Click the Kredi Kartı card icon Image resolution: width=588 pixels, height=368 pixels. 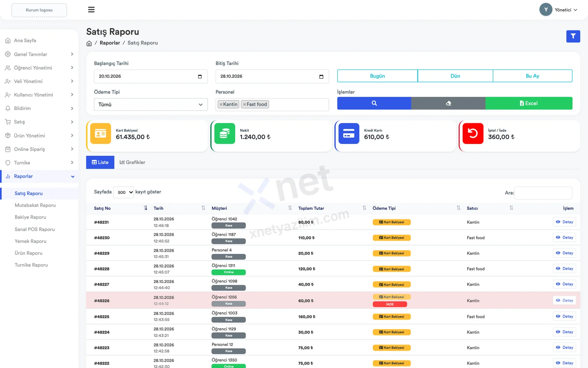click(x=349, y=134)
